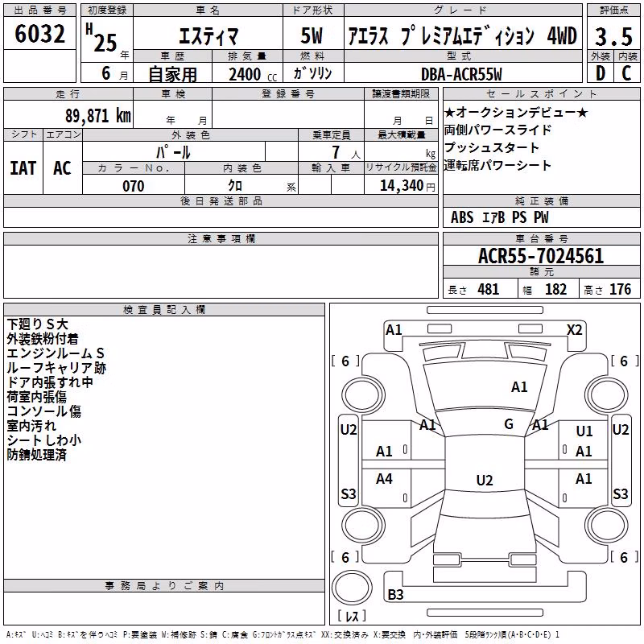
Task: Select the recycle deposit 14,340円 cell
Action: 401,186
